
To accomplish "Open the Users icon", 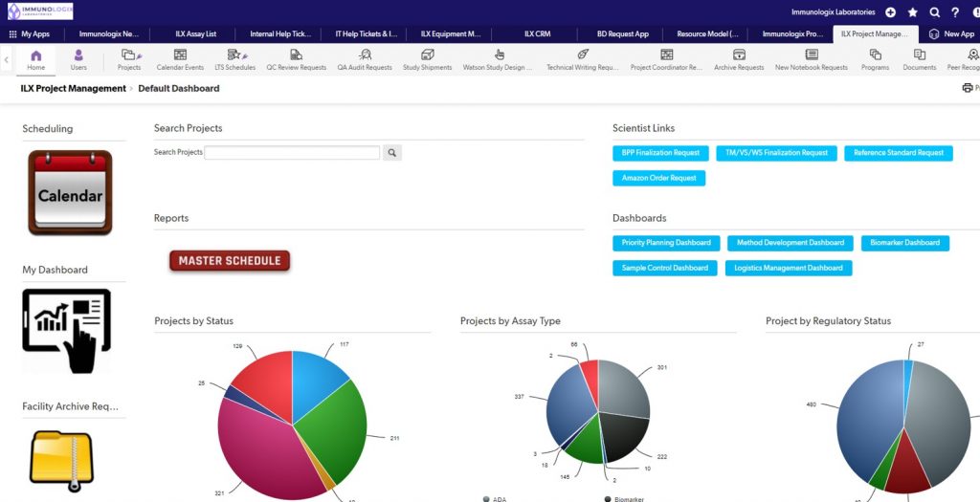I will pos(78,60).
